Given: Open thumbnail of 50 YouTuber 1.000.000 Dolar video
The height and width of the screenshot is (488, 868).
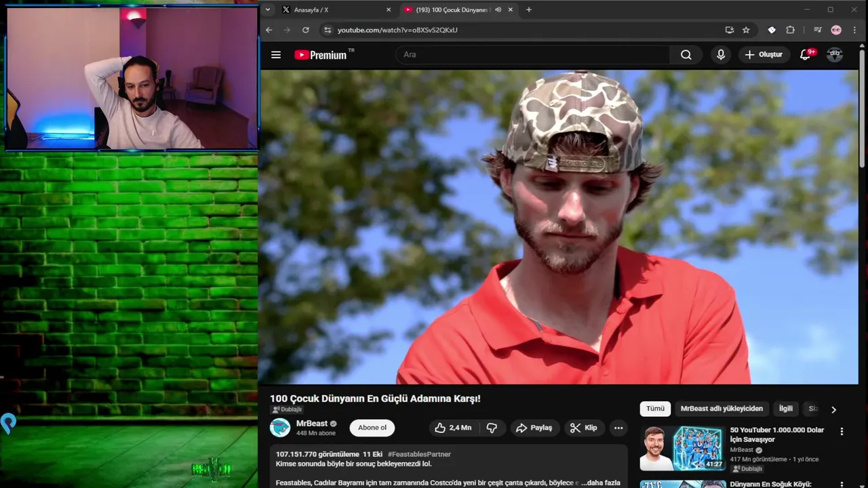Looking at the screenshot, I should click(683, 448).
